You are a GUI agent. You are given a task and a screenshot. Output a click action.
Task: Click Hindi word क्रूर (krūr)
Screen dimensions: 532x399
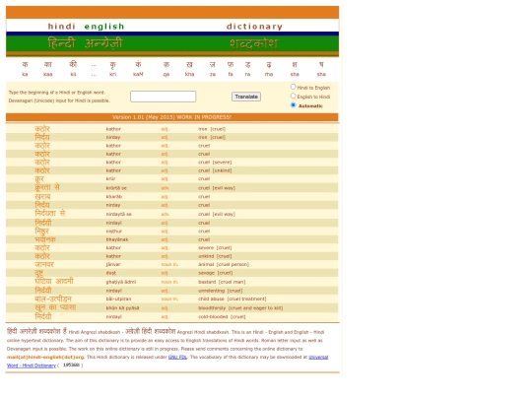pyautogui.click(x=39, y=178)
